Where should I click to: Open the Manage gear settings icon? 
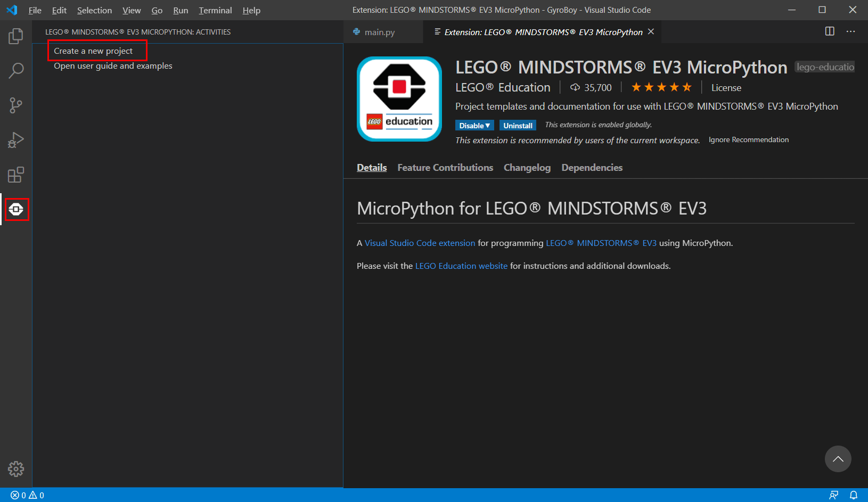(x=16, y=469)
